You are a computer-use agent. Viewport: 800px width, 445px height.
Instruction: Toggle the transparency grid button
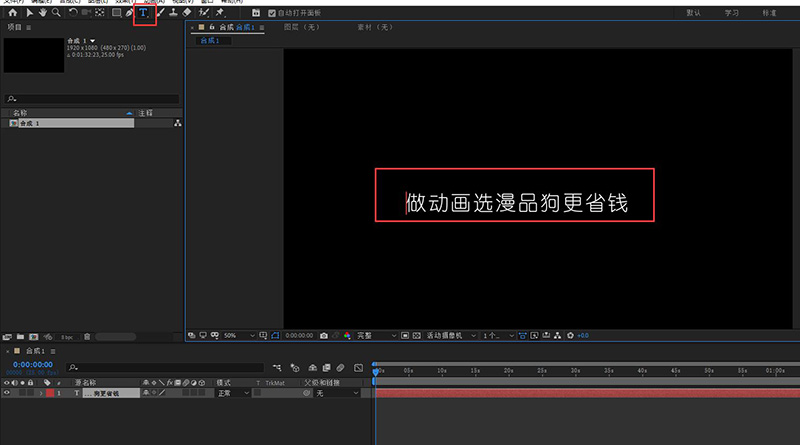(x=417, y=335)
